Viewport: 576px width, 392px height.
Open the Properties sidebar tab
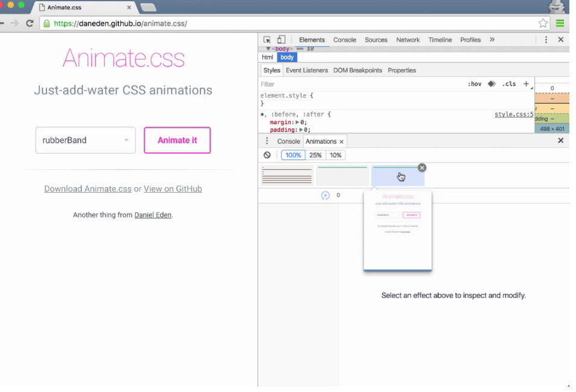coord(401,70)
